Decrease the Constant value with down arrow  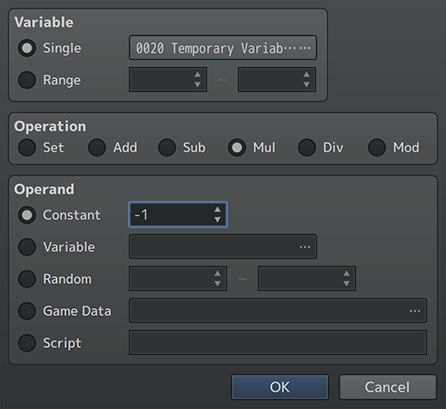(217, 220)
